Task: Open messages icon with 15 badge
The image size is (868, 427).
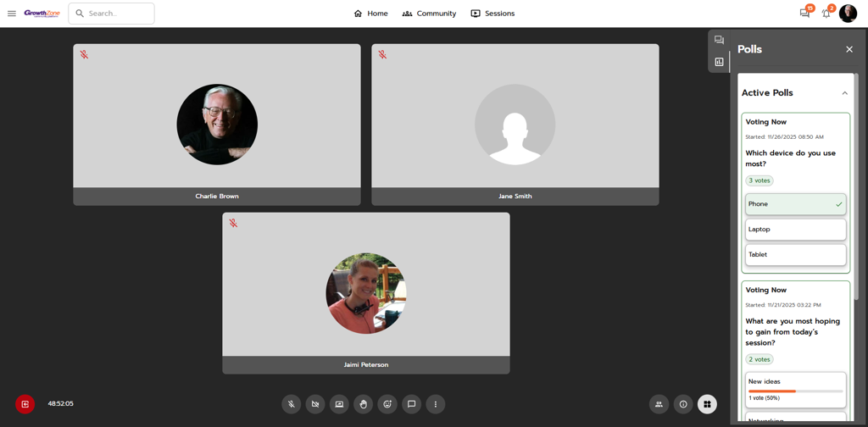Action: [x=805, y=13]
